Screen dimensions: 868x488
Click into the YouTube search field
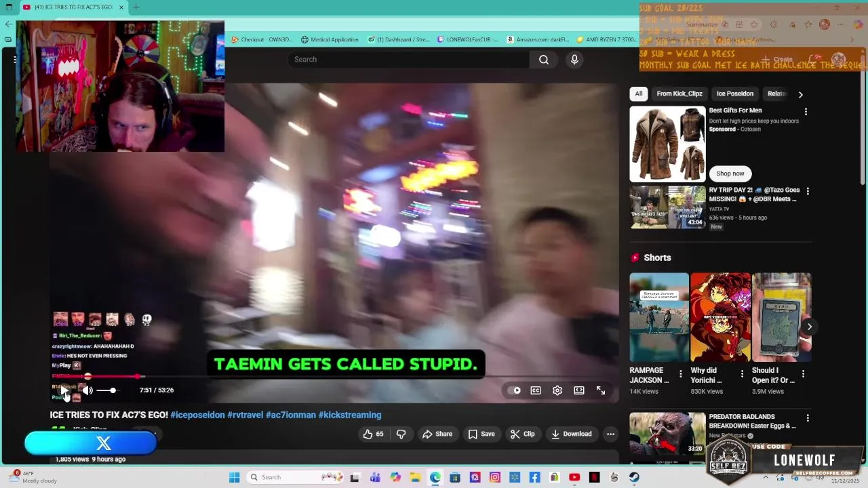coord(408,60)
